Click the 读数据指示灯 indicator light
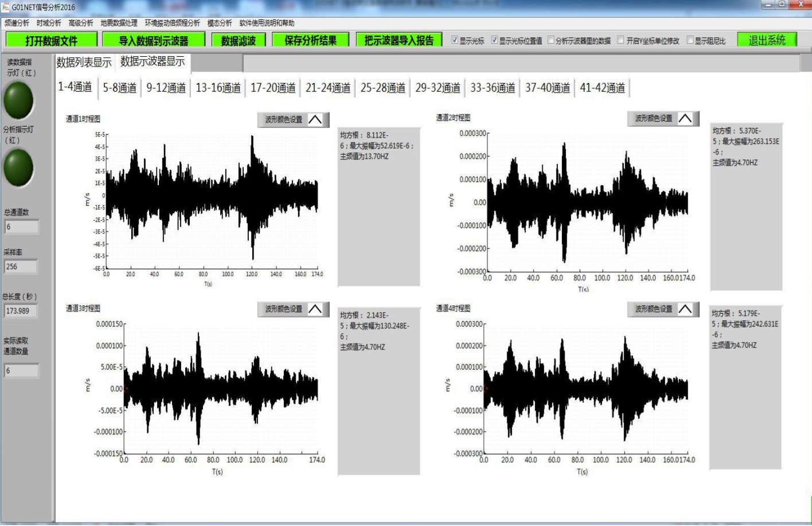Image resolution: width=812 pixels, height=526 pixels. pyautogui.click(x=18, y=100)
